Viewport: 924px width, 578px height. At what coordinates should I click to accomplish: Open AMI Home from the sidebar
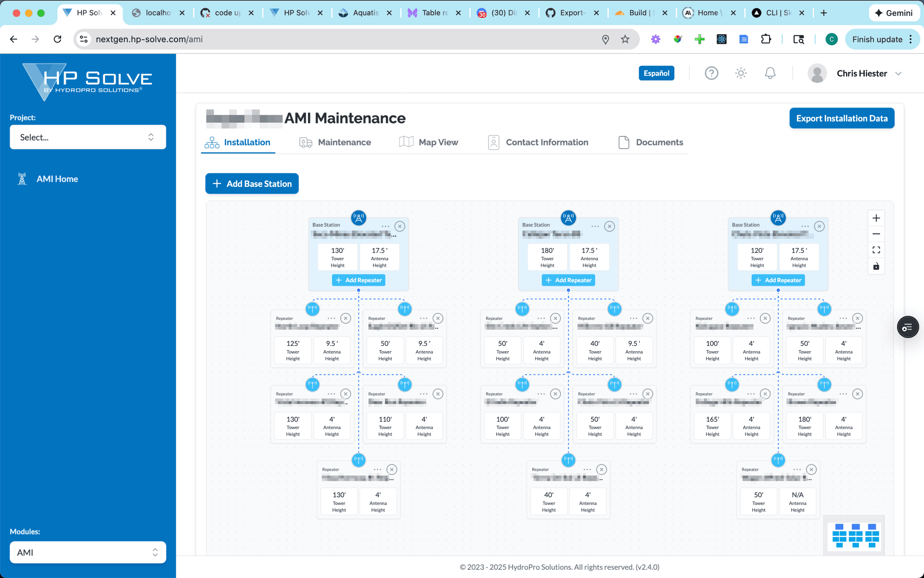pyautogui.click(x=57, y=179)
